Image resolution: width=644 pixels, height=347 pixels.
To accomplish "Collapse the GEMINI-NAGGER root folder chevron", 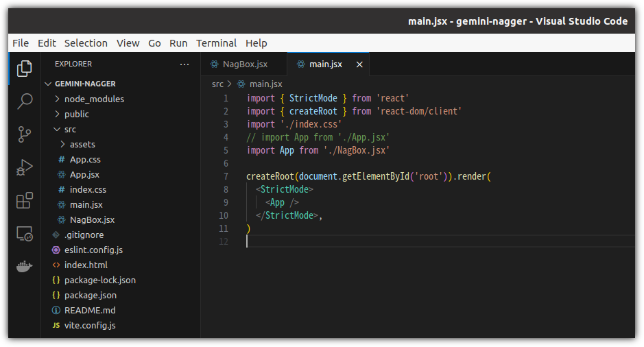I will click(48, 84).
